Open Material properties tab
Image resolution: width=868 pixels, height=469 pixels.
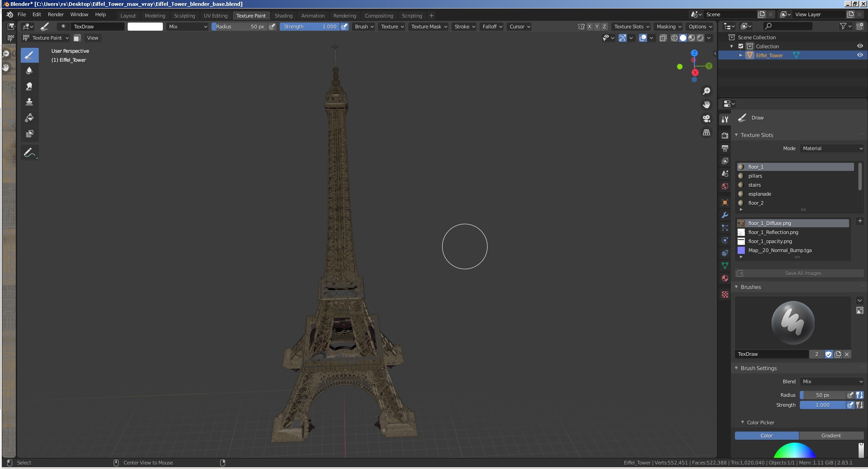pos(725,278)
